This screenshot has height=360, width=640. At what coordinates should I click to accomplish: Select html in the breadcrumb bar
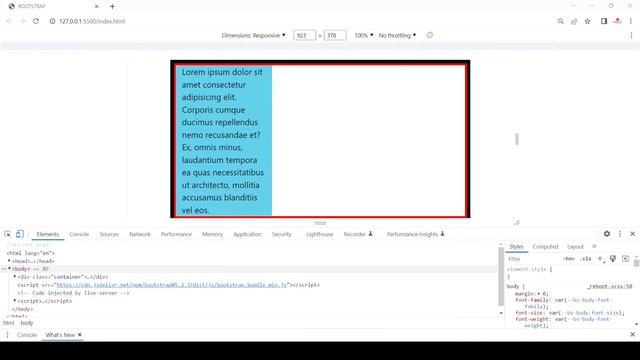pyautogui.click(x=9, y=323)
